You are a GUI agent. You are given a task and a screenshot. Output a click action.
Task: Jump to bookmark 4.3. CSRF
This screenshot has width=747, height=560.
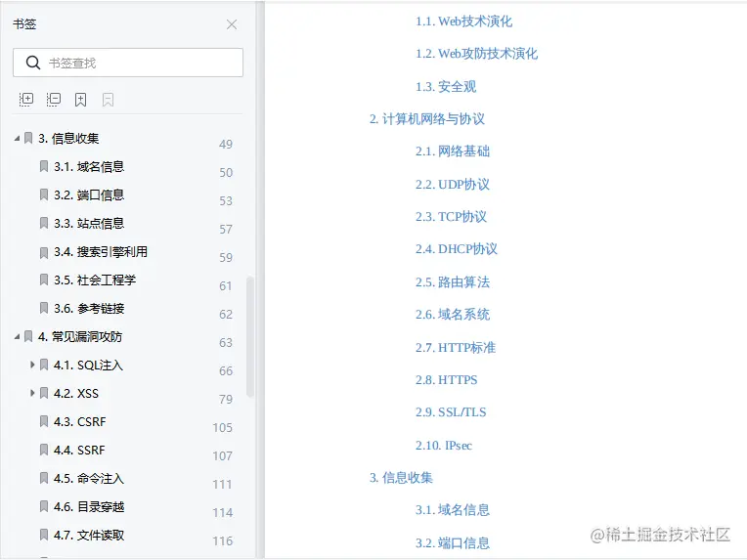[x=79, y=422]
